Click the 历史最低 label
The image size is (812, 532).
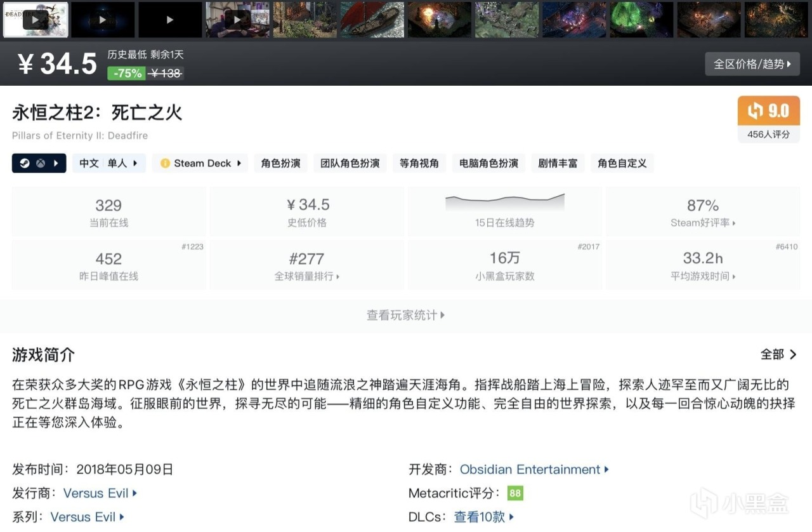[127, 55]
